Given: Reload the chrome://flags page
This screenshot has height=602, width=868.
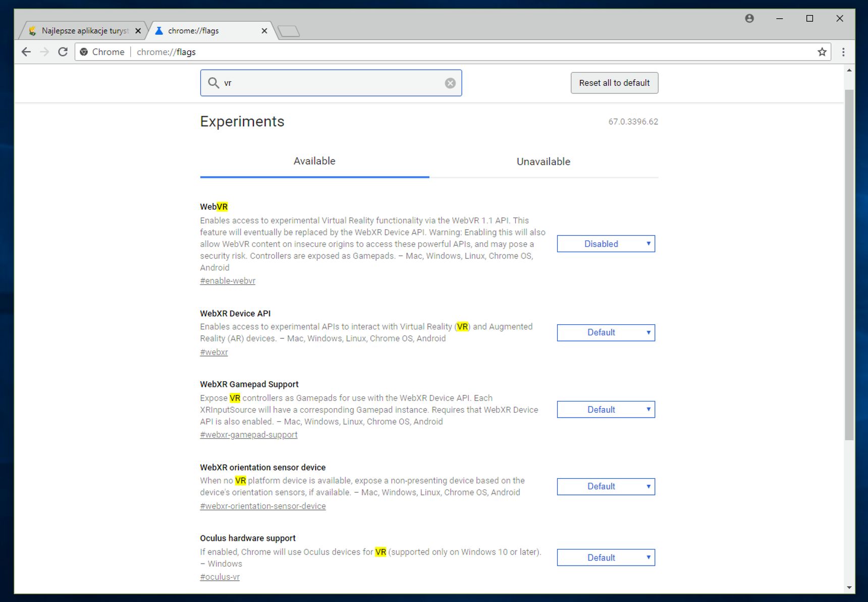Looking at the screenshot, I should [x=63, y=52].
